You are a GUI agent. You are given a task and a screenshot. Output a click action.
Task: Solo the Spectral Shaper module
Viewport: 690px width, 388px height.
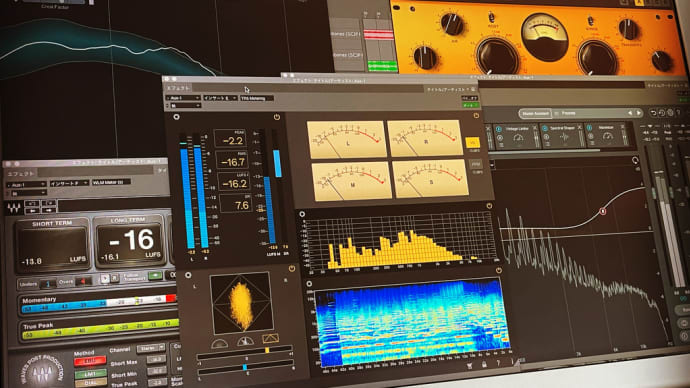(x=547, y=137)
